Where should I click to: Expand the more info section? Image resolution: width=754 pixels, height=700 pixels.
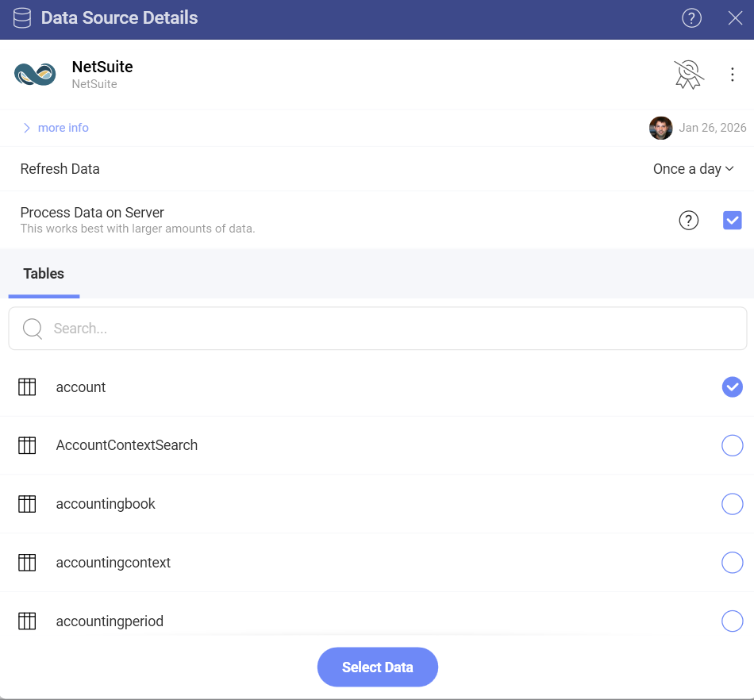click(x=56, y=128)
